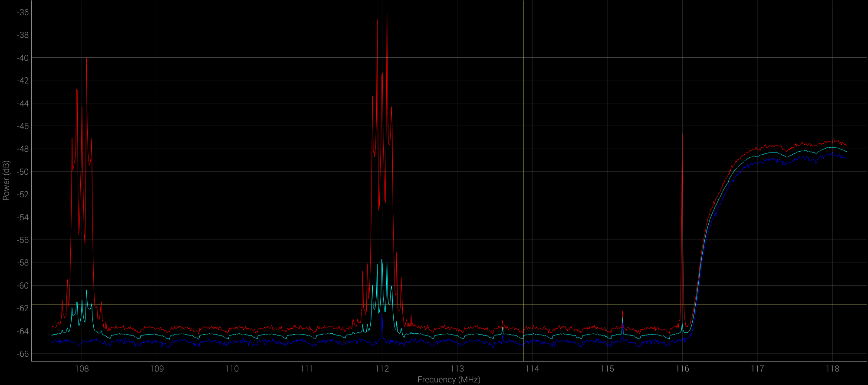The height and width of the screenshot is (385, 868).
Task: Click the -40 tick label on power axis
Action: point(23,58)
